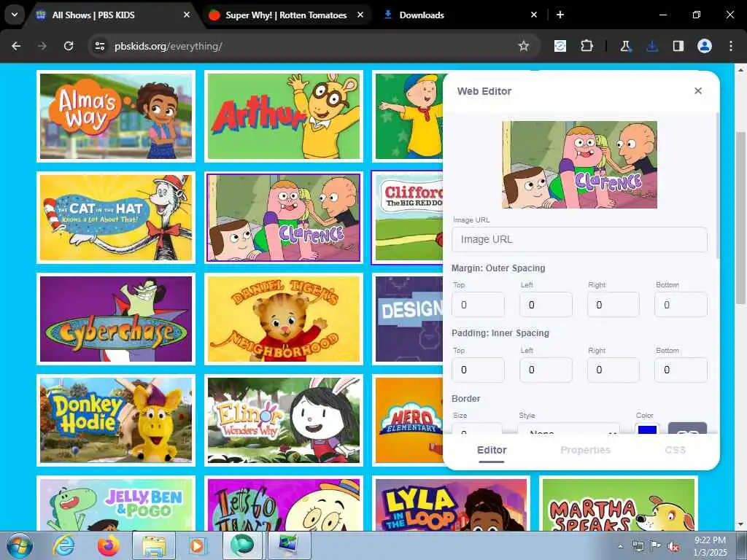Open the Lyla in the Loop thumbnail

click(451, 503)
